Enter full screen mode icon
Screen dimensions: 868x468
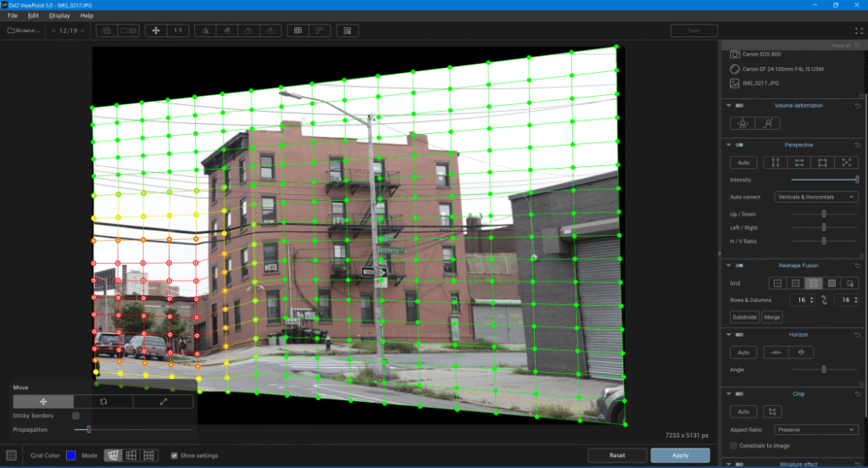point(859,31)
